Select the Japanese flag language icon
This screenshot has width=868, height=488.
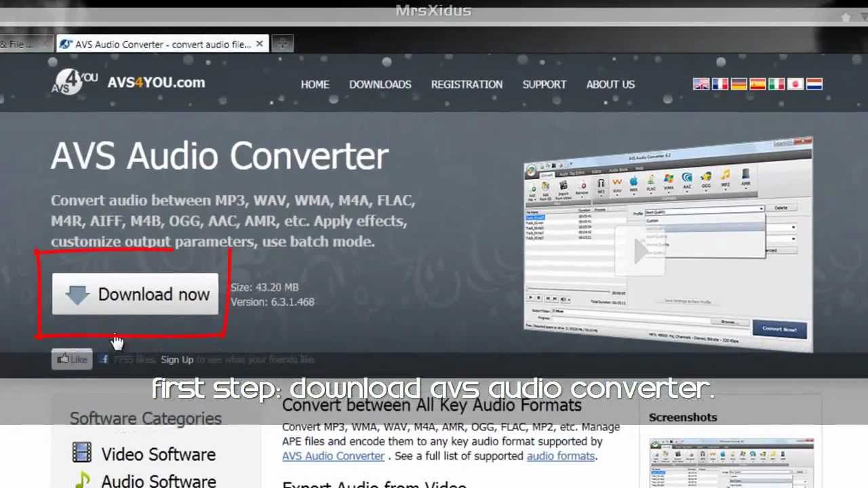tap(795, 84)
